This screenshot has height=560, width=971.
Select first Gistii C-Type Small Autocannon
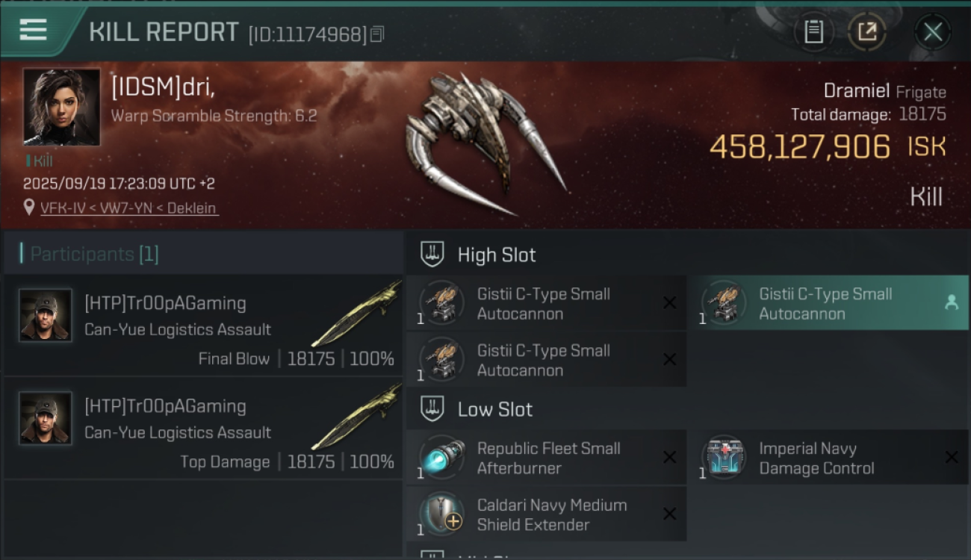pos(546,303)
